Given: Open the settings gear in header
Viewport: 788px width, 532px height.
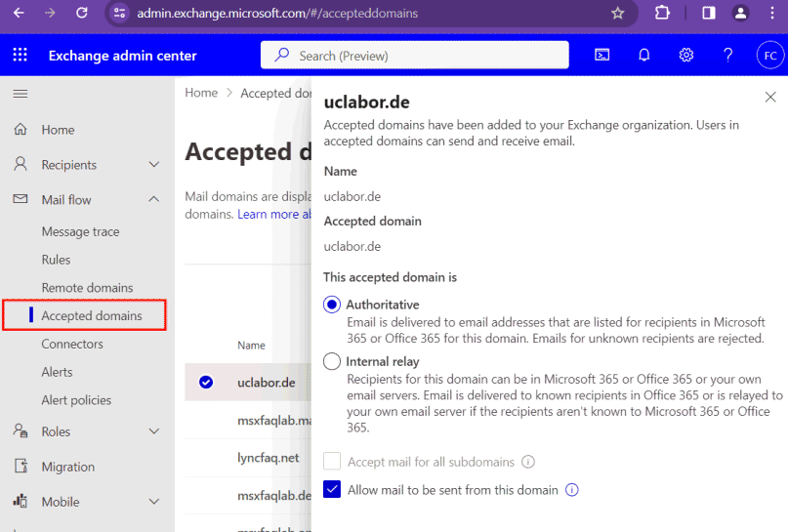Looking at the screenshot, I should 686,55.
